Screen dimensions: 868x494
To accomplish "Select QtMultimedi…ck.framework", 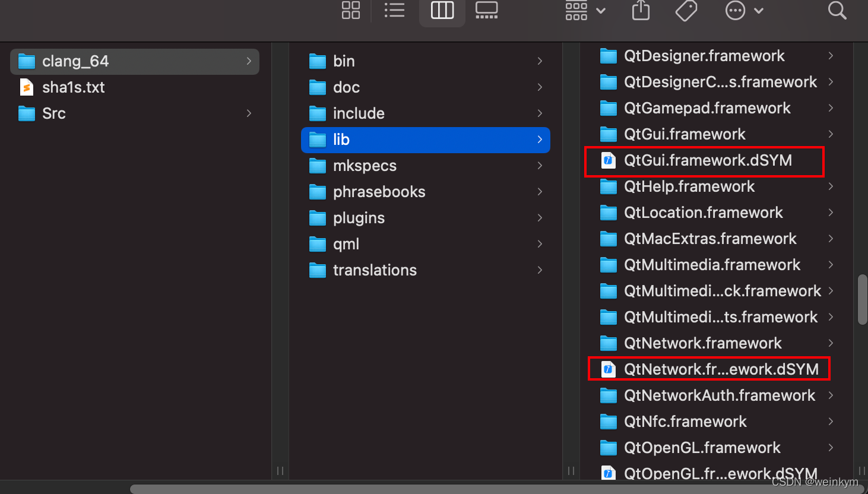I will point(717,291).
